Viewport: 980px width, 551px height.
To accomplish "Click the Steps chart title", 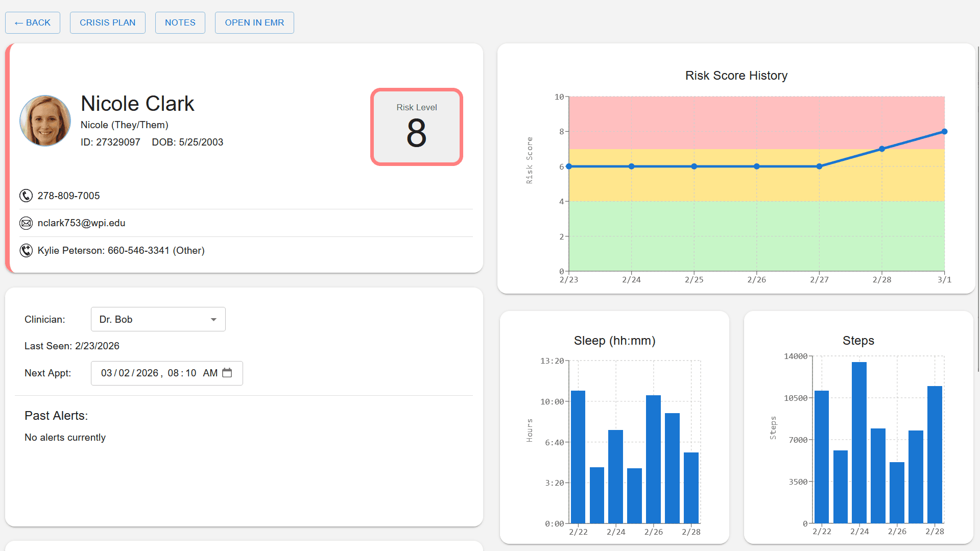I will [x=858, y=341].
